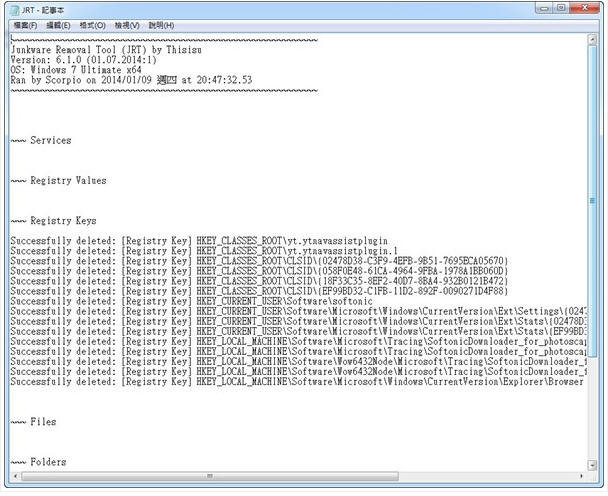This screenshot has height=496, width=608.
Task: Click the CLSID line with {18F33C35-8EF2
Action: point(259,281)
